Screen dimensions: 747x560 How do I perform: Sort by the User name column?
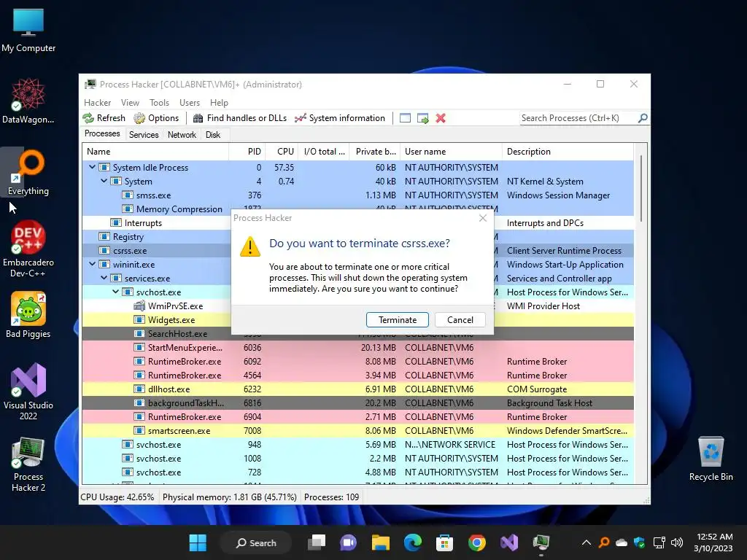451,152
